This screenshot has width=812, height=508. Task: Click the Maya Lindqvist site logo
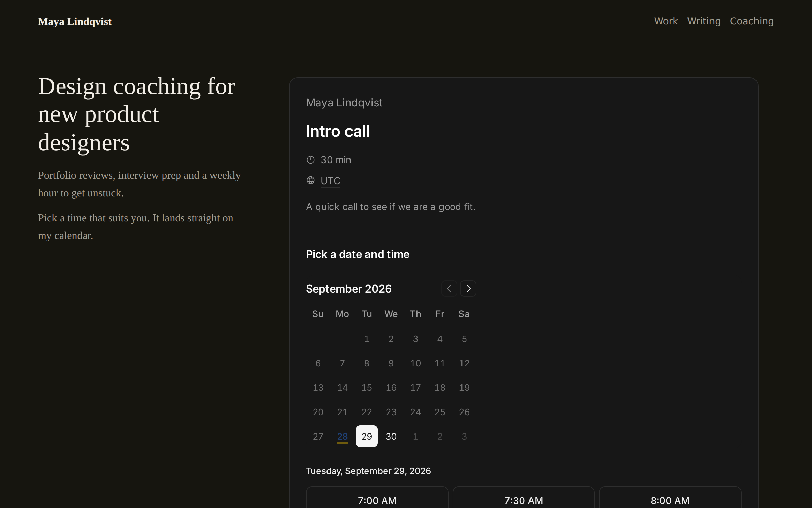pos(75,22)
